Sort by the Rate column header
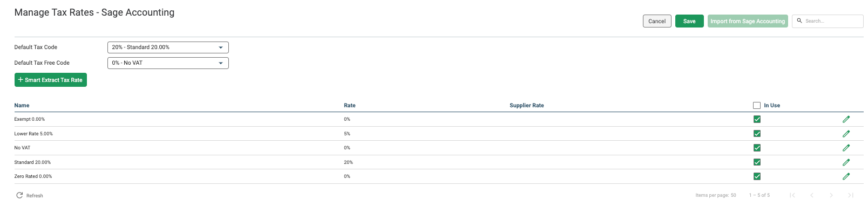This screenshot has width=868, height=206. pyautogui.click(x=350, y=106)
